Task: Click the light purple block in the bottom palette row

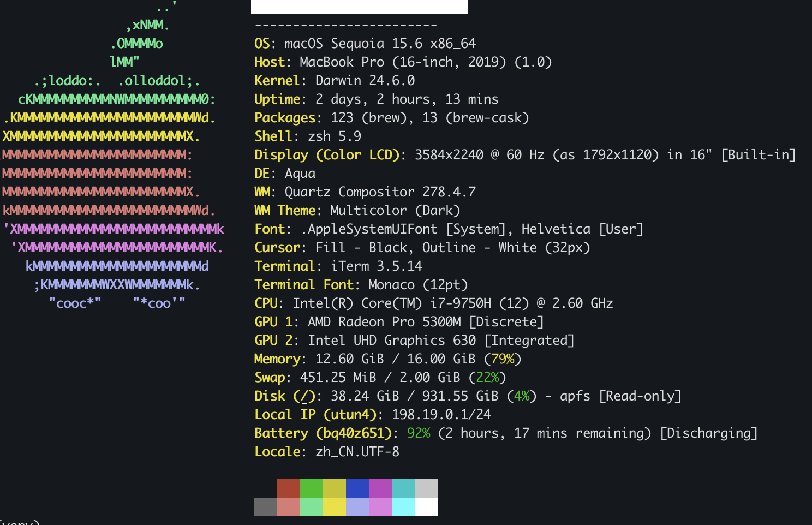Action: point(380,507)
